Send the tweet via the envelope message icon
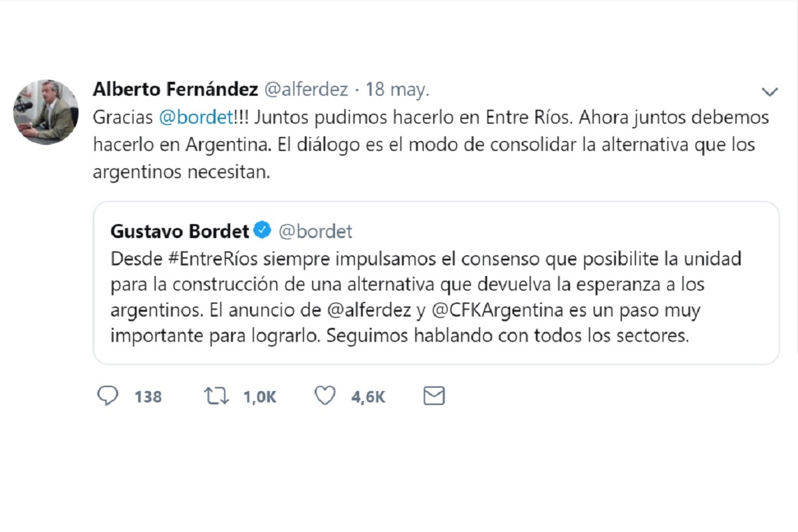Screen dimensions: 798x532 tap(434, 396)
